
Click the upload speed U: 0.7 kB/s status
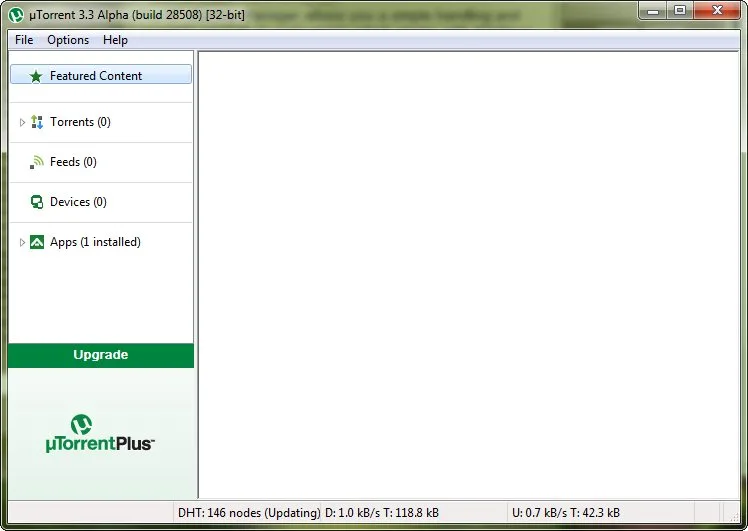pos(566,513)
